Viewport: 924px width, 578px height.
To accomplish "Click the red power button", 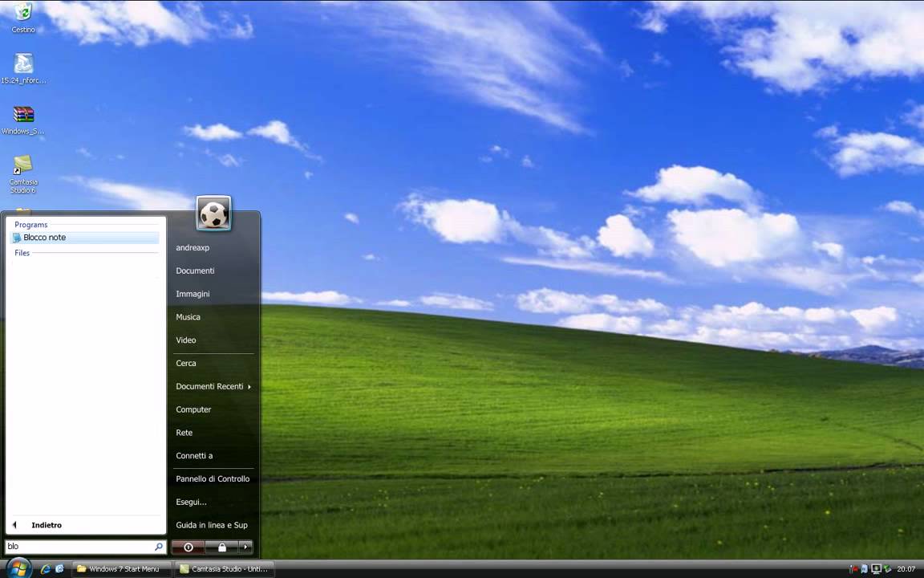I will [x=188, y=547].
